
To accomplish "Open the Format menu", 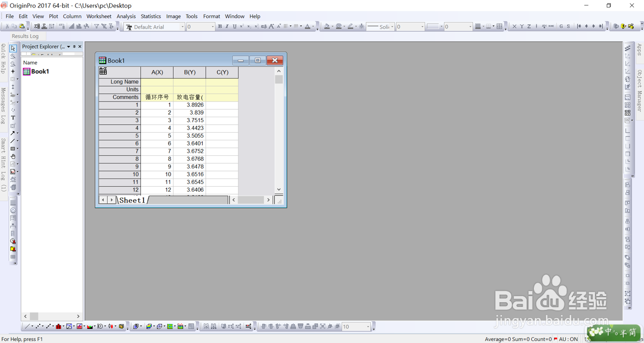I will pyautogui.click(x=211, y=16).
